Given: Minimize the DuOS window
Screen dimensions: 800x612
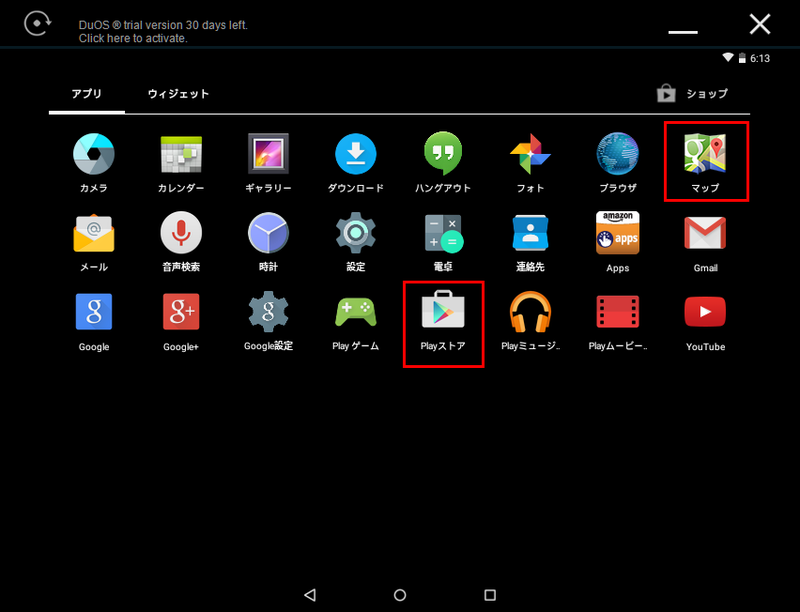Looking at the screenshot, I should [x=683, y=32].
